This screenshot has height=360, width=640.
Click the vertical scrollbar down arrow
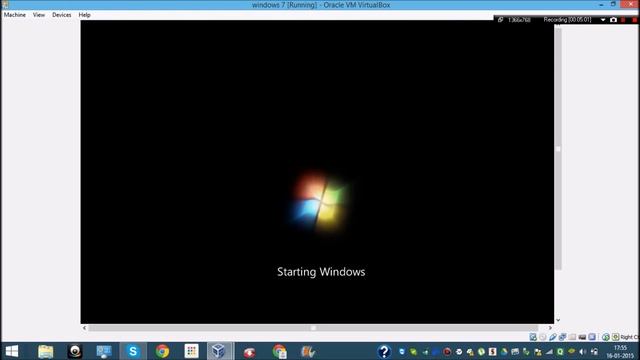coord(558,320)
